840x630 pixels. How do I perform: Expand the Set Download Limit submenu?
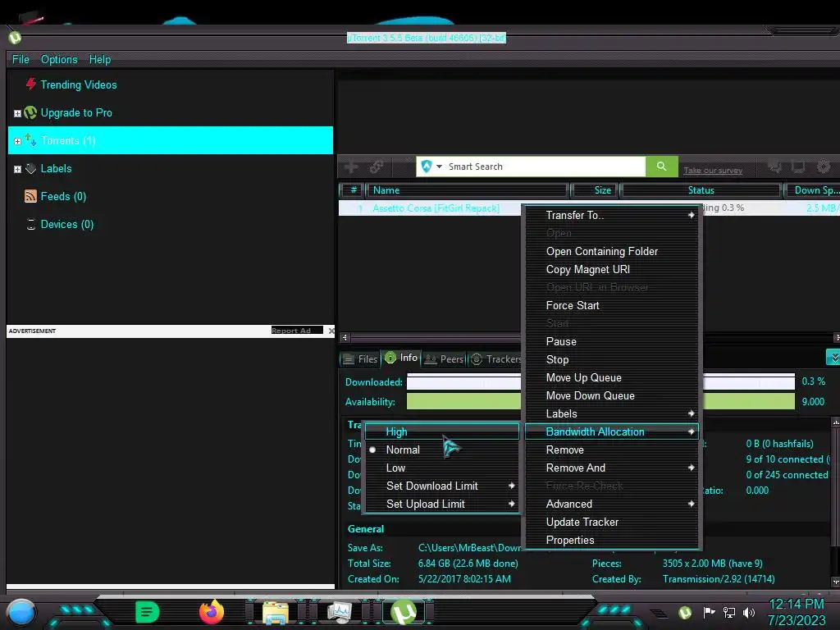[442, 486]
